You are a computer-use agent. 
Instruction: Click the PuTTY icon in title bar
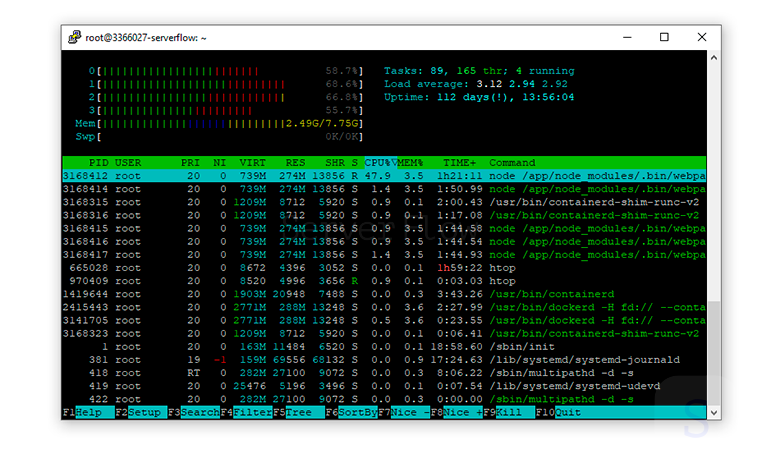click(74, 37)
